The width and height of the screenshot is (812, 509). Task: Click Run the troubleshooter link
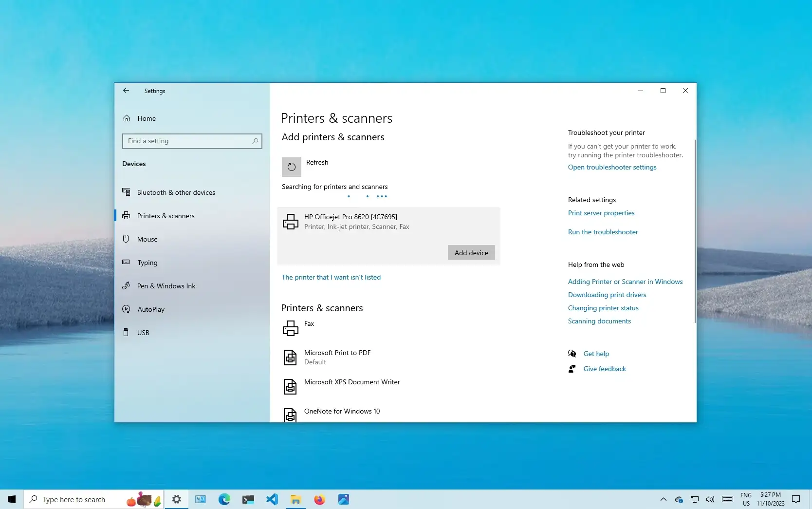[x=603, y=232]
